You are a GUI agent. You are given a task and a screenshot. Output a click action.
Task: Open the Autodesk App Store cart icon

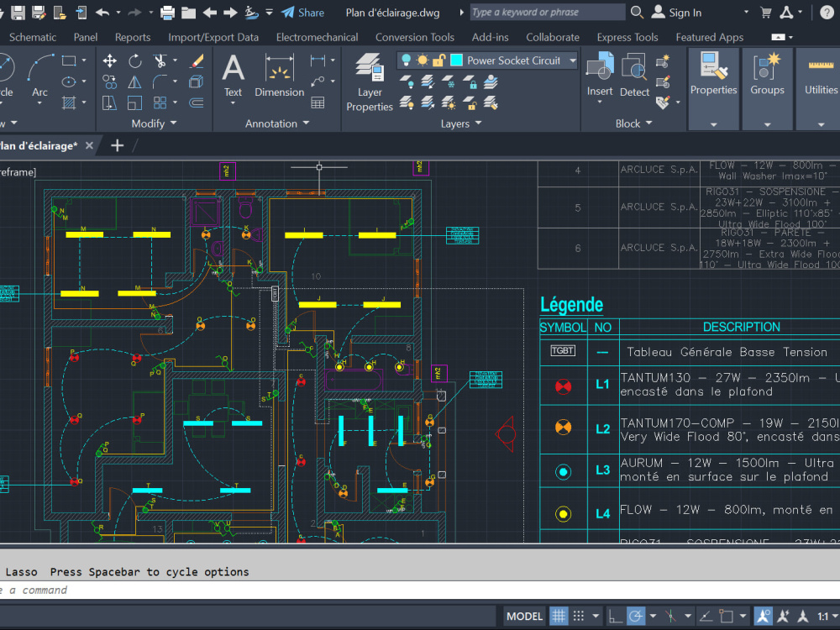click(766, 13)
